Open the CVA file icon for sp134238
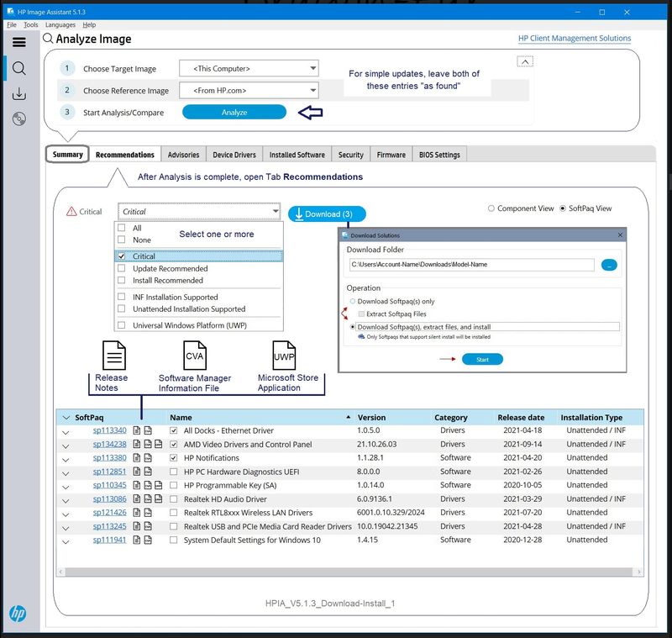Screen dimensions: 672x638 tap(148, 444)
